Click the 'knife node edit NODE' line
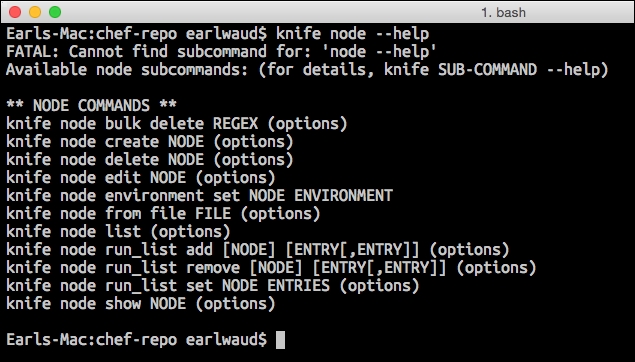This screenshot has width=635, height=362. 141,177
